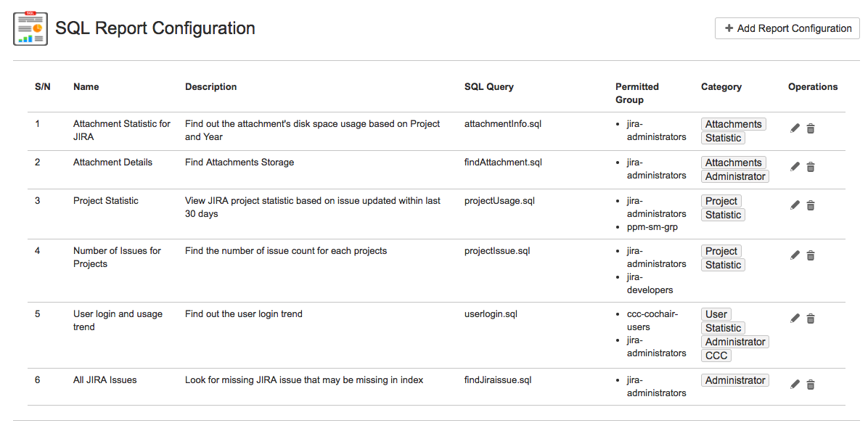Click the SQL Report Configuration logo icon
The height and width of the screenshot is (431, 868).
tap(30, 28)
